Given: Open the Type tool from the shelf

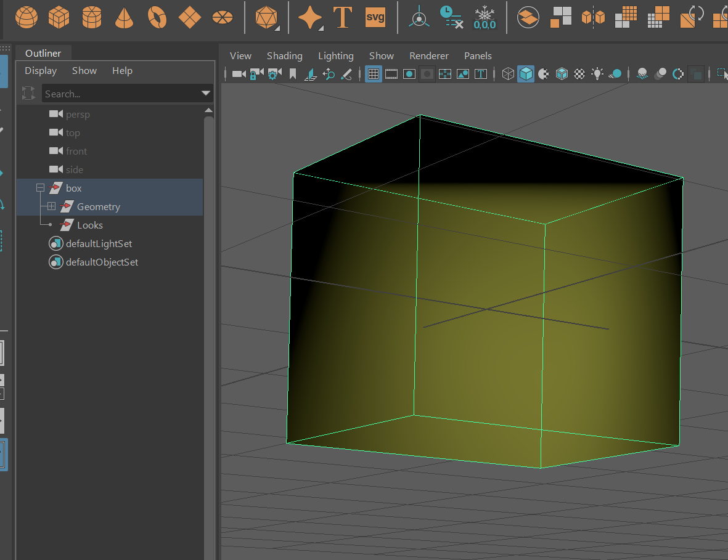Looking at the screenshot, I should click(x=343, y=17).
